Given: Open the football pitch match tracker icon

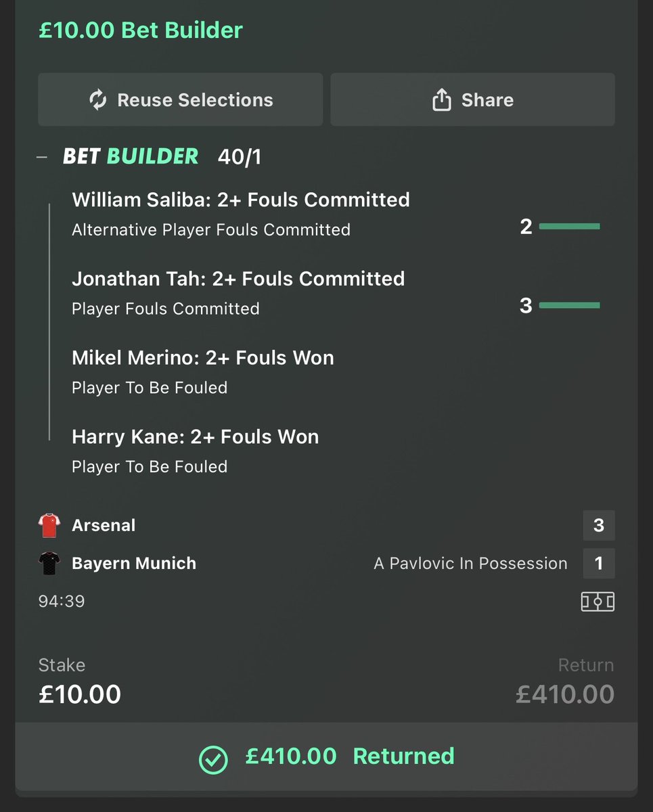Looking at the screenshot, I should (598, 602).
